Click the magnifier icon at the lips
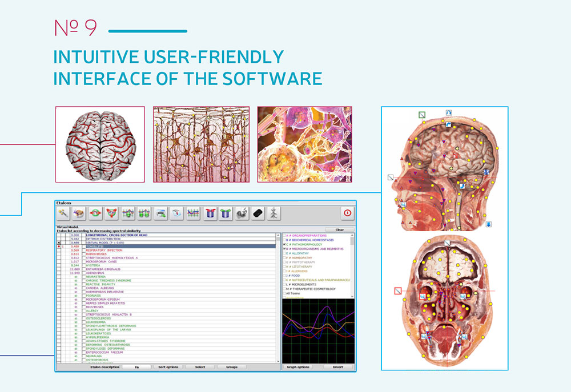 pos(403,205)
